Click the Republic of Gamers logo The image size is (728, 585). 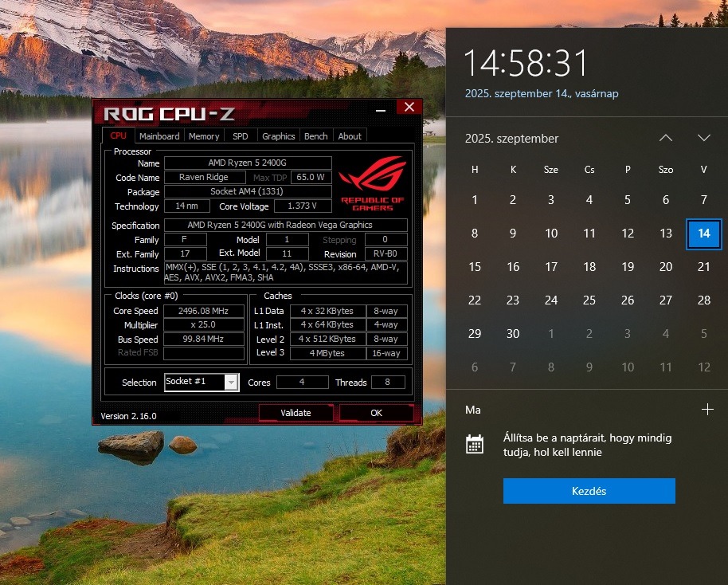coord(372,183)
